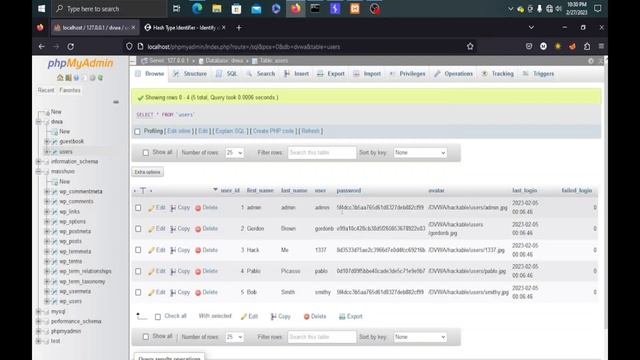Switch to Structure tab
Viewport: 640px width, 360px height.
pyautogui.click(x=190, y=74)
